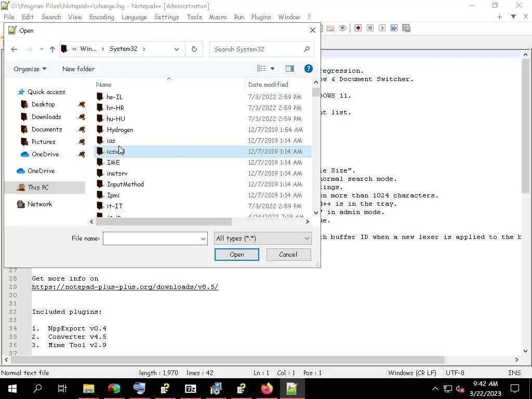Expand File name history dropdown
Image resolution: width=532 pixels, height=399 pixels.
pyautogui.click(x=203, y=238)
